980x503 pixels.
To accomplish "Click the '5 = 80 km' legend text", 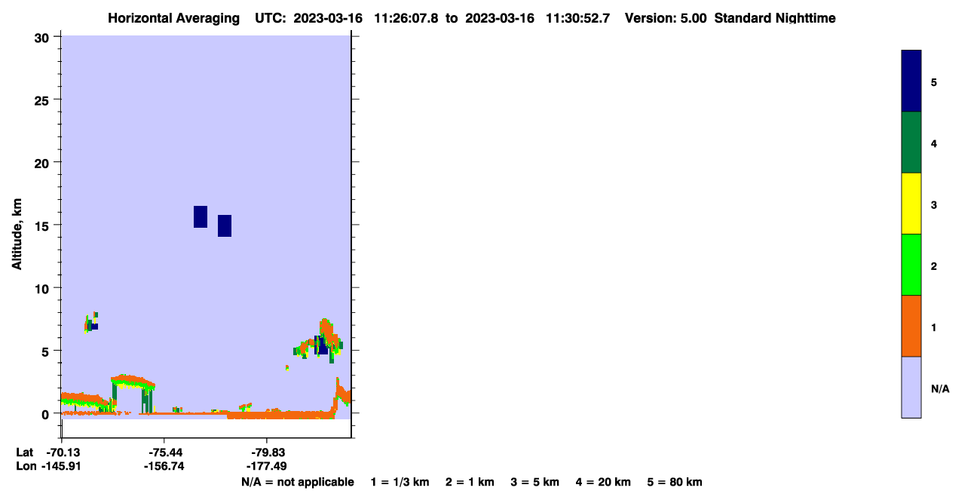I will point(675,482).
